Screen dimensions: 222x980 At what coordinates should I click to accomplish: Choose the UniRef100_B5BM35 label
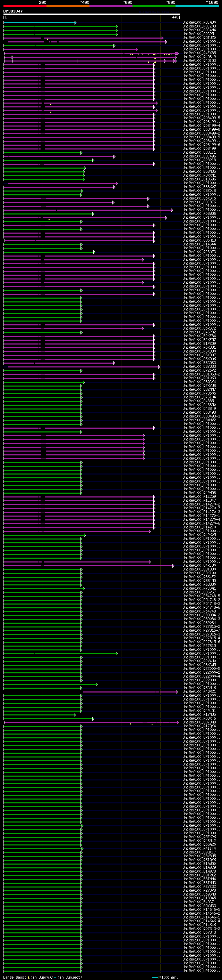click(x=199, y=172)
